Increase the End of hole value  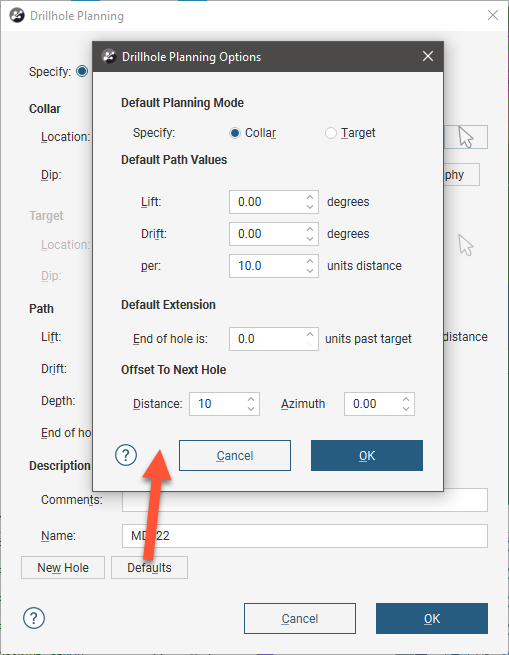pos(310,334)
